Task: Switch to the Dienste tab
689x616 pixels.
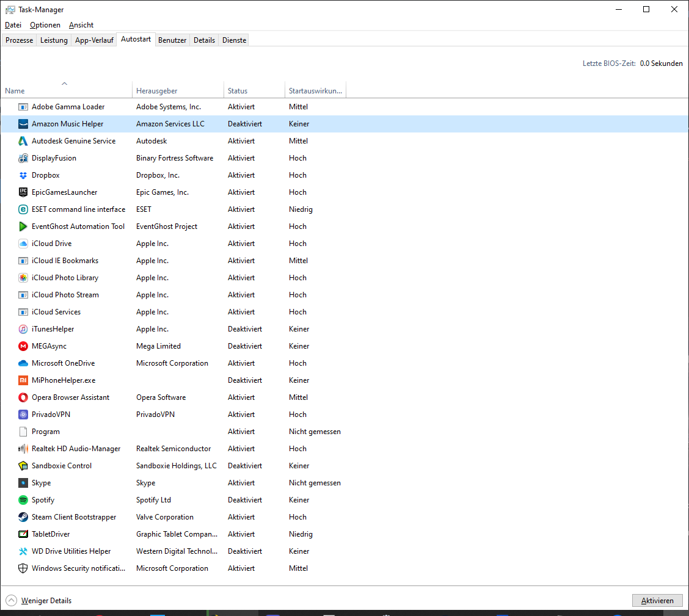Action: [234, 40]
